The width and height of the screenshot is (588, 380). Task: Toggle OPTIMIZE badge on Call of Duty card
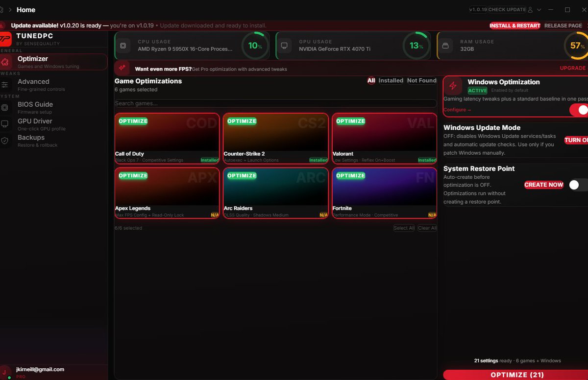pos(133,121)
